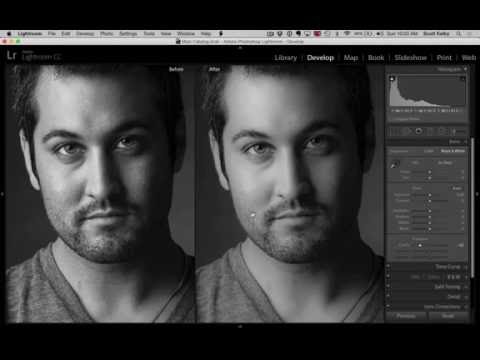Open the Print module

click(444, 58)
